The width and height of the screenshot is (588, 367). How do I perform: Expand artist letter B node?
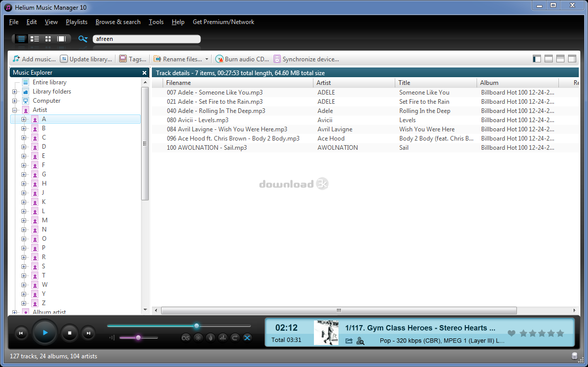(24, 128)
